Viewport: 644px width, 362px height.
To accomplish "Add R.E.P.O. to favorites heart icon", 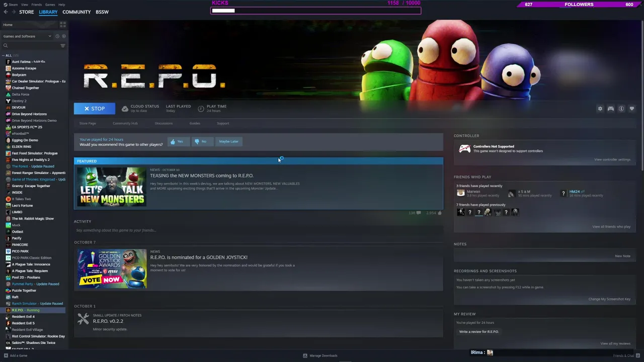I will click(x=632, y=109).
